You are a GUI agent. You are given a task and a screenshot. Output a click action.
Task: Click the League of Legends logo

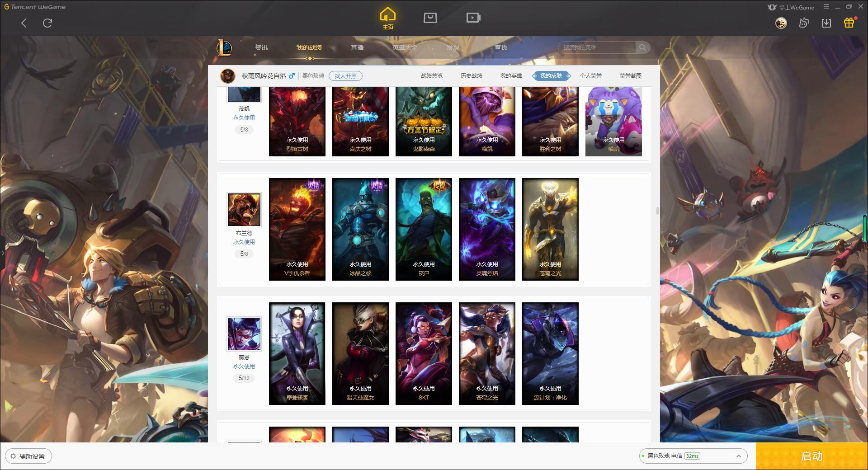[225, 47]
